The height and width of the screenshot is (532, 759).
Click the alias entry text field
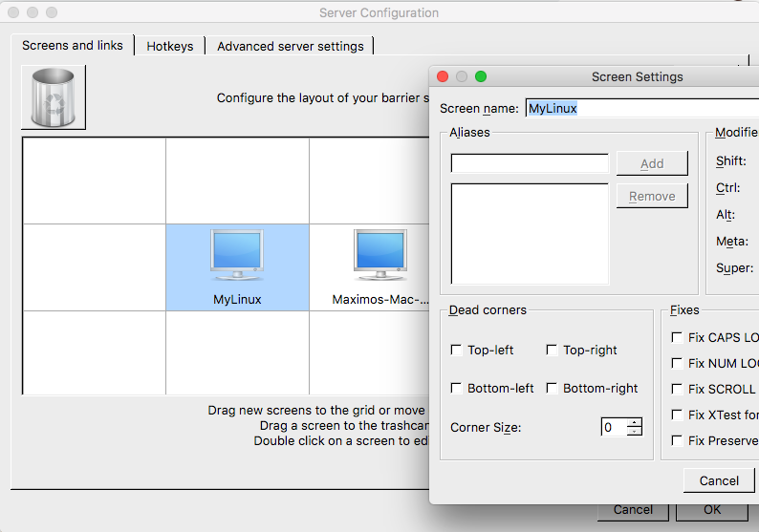(x=530, y=163)
